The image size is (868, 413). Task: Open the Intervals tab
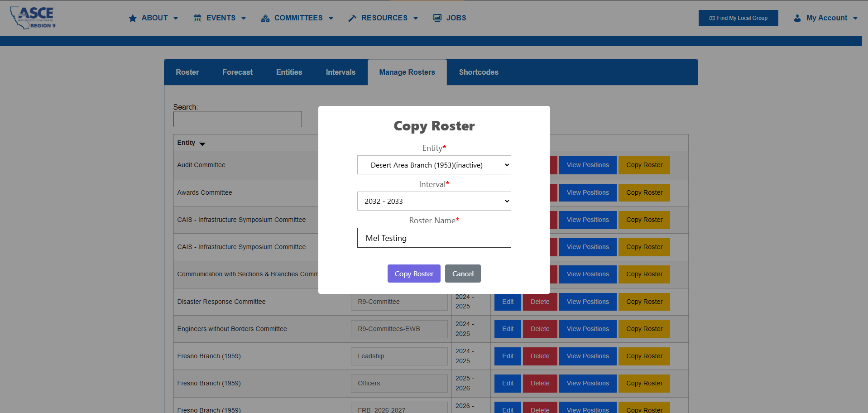pos(341,72)
